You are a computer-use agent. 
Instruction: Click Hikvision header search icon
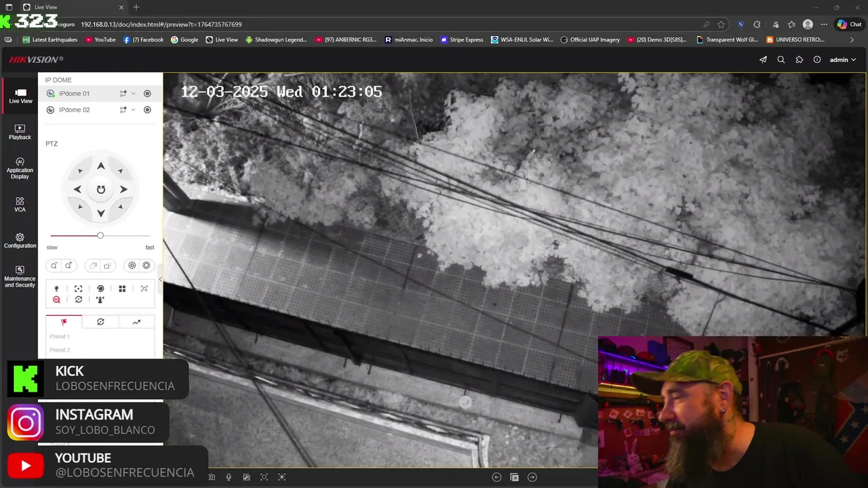pyautogui.click(x=781, y=60)
